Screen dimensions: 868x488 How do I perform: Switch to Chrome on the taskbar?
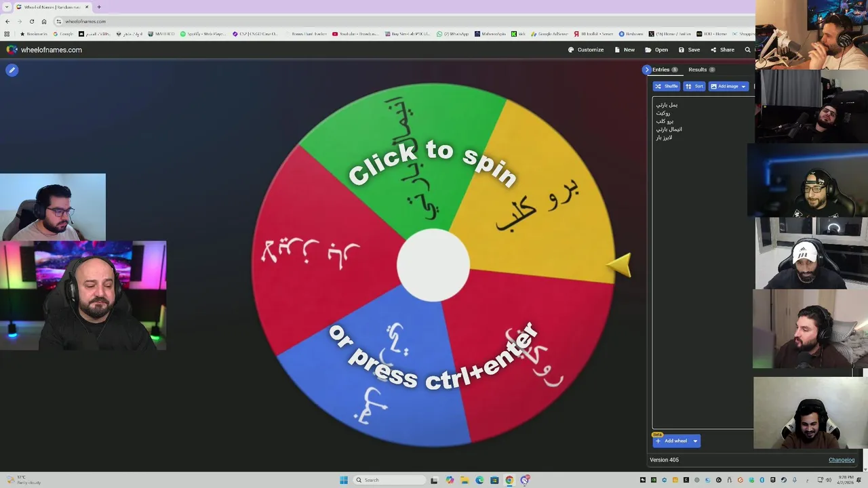pos(509,480)
